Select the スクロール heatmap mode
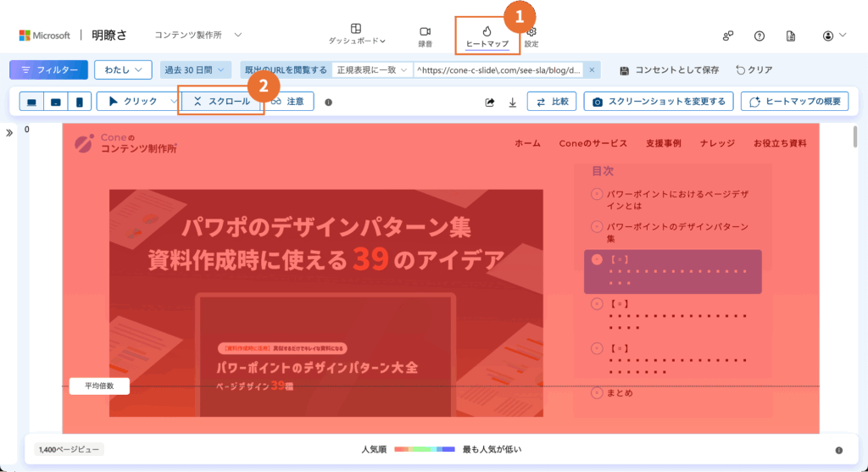The width and height of the screenshot is (868, 472). point(221,101)
